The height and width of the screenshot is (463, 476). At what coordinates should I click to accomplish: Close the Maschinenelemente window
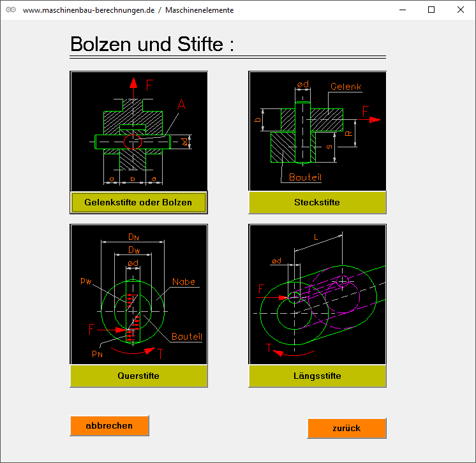[x=461, y=10]
